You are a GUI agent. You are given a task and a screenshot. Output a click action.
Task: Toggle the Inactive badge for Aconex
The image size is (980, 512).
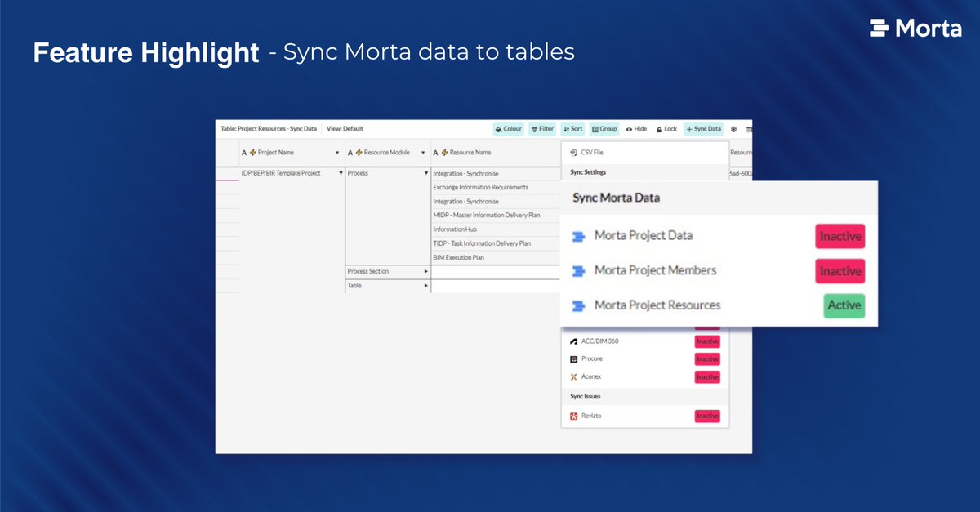pos(707,377)
